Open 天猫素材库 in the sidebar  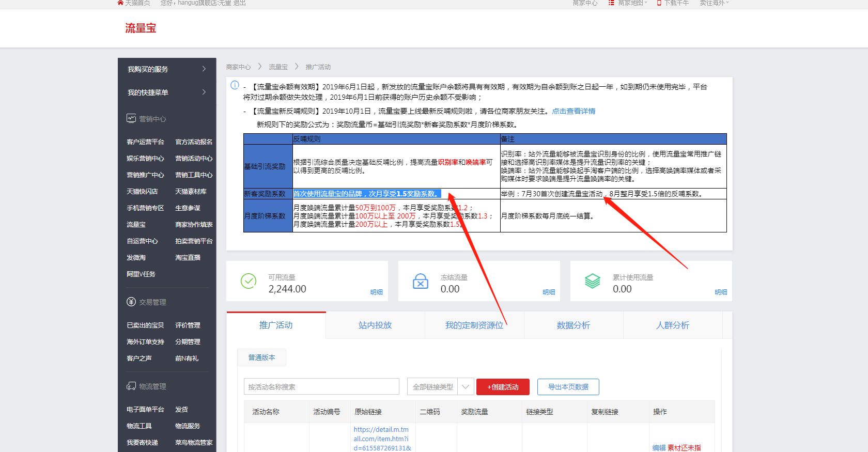(191, 191)
